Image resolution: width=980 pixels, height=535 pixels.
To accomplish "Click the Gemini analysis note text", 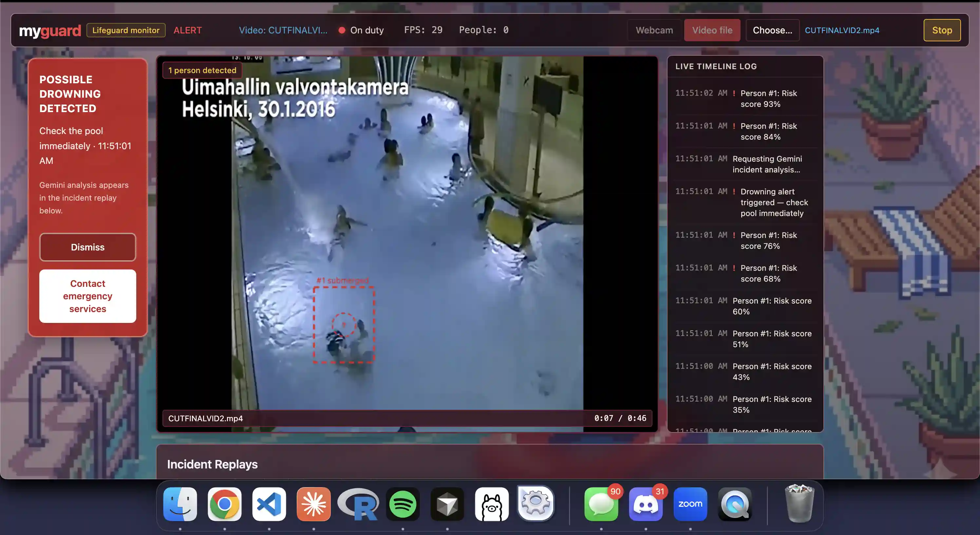I will (84, 198).
